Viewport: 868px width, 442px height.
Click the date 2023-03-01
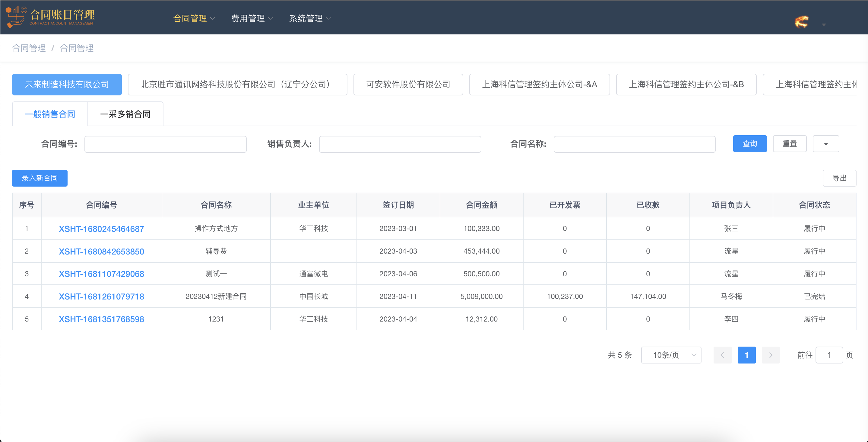(x=398, y=229)
